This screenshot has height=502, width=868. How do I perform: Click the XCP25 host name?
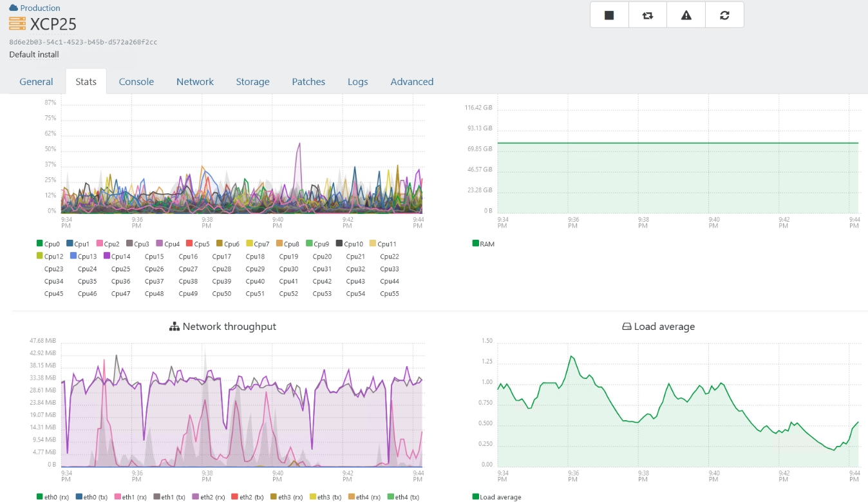coord(53,24)
